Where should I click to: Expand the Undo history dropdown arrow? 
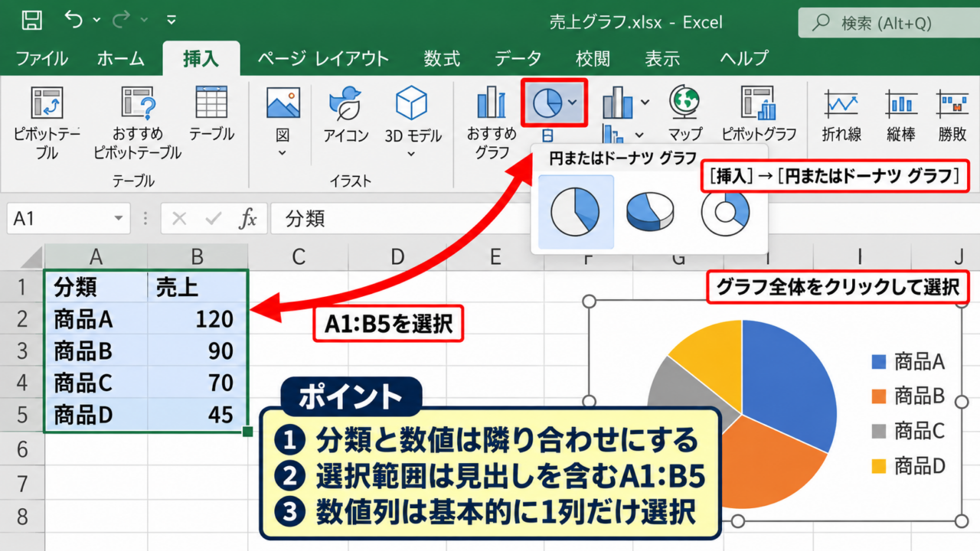[x=96, y=20]
